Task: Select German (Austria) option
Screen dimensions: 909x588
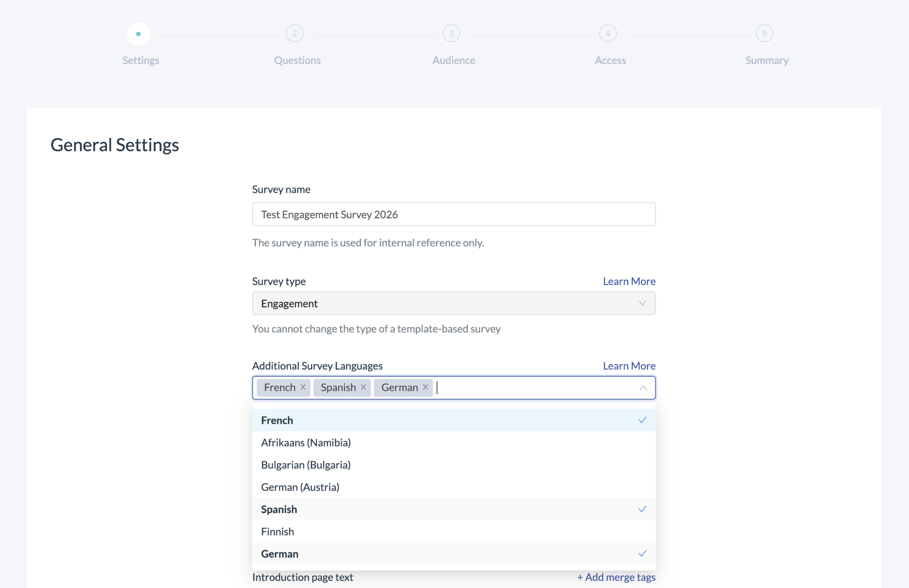Action: (x=454, y=487)
